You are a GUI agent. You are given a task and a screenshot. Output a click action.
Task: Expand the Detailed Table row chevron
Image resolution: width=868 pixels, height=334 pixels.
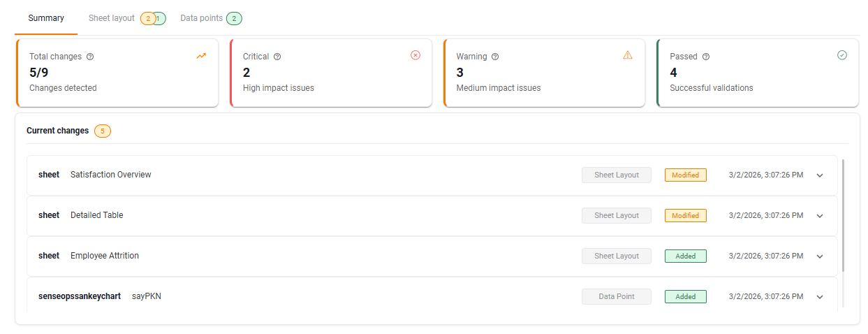pos(820,216)
